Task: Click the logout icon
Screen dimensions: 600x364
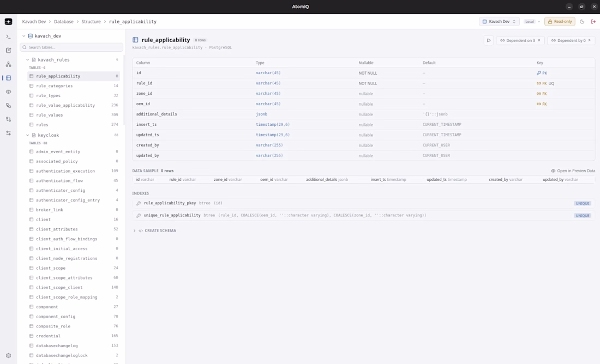Action: [x=593, y=22]
